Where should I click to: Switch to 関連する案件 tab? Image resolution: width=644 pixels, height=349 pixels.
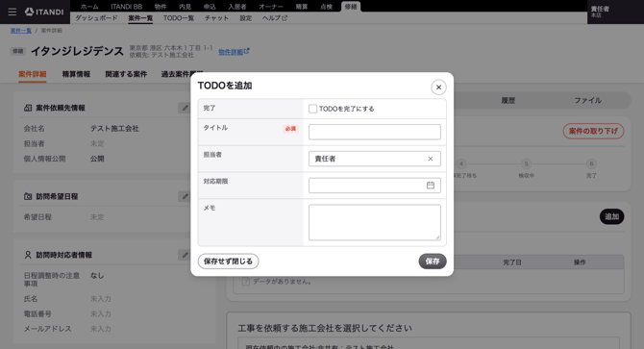click(126, 74)
